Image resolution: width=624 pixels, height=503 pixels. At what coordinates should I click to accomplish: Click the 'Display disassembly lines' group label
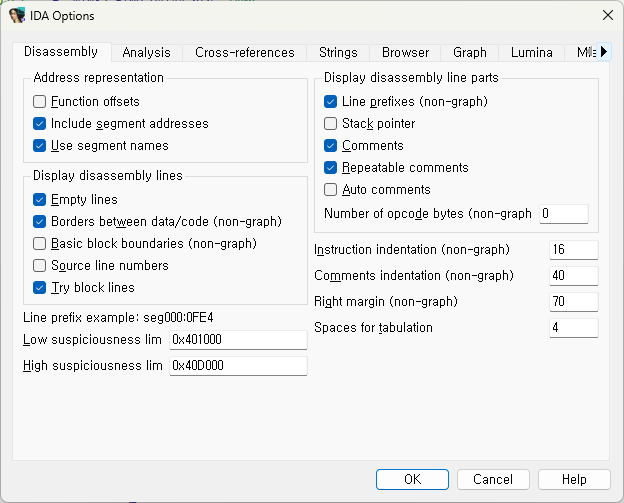tap(108, 175)
